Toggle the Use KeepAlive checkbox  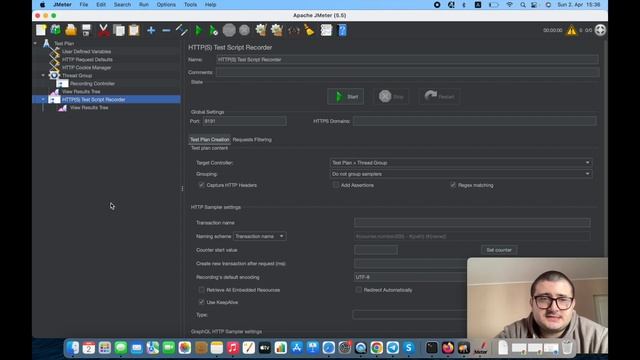tap(201, 302)
